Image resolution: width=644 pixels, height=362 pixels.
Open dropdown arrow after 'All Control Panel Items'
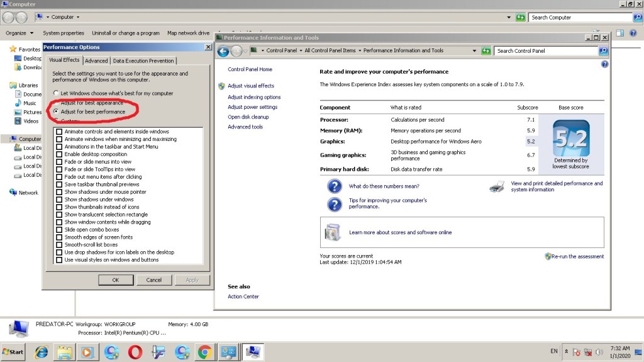(x=360, y=51)
